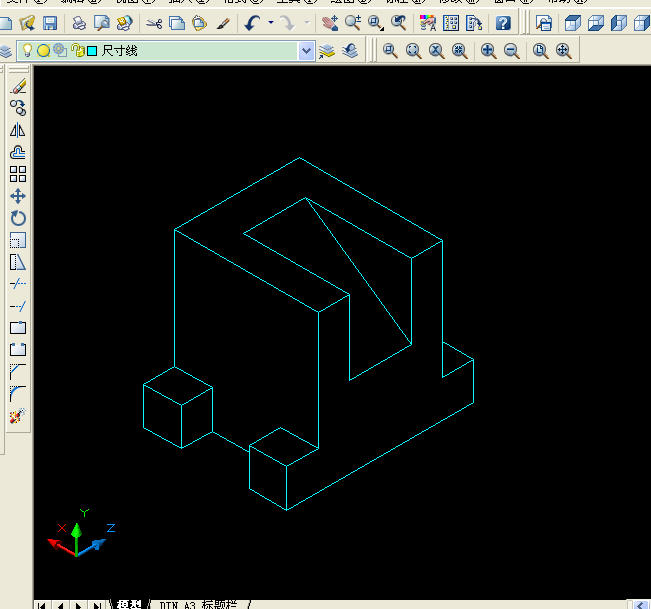
Task: Select the Break tool
Action: (x=18, y=349)
